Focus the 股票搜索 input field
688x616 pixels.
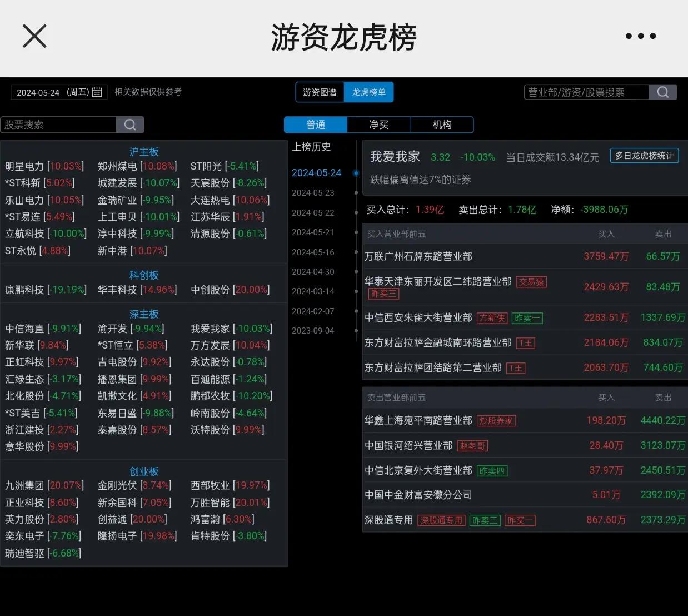click(58, 125)
